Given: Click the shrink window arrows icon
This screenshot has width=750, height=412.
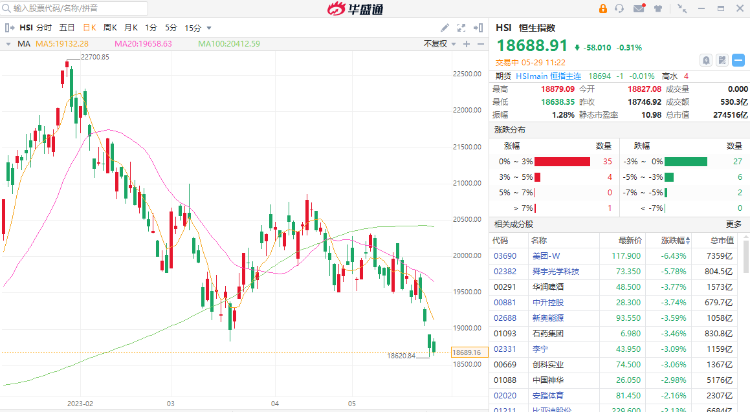Looking at the screenshot, I should [682, 9].
